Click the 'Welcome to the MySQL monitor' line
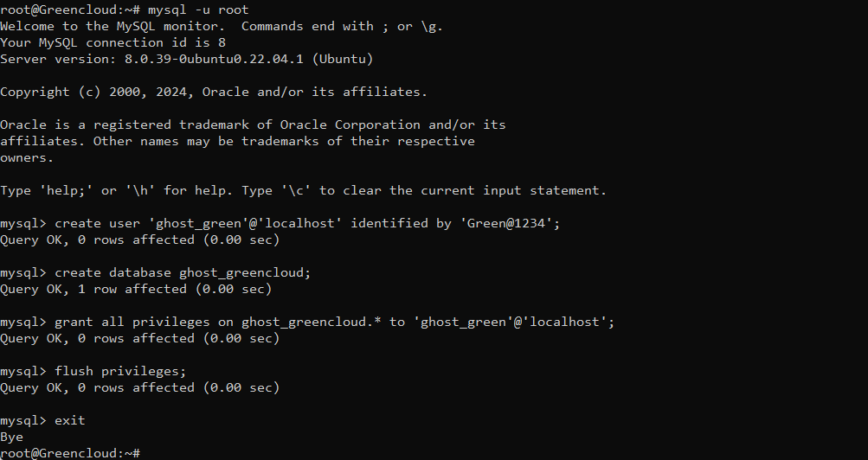 point(222,26)
